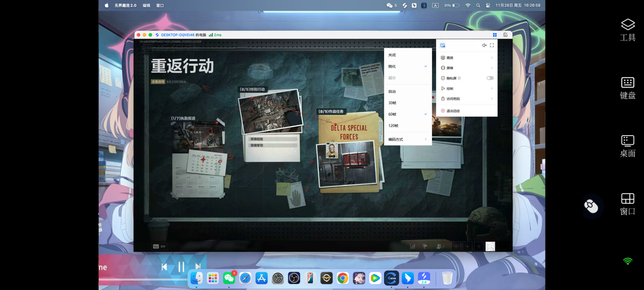Open the App Store in Dock
The image size is (644, 290).
pyautogui.click(x=262, y=278)
